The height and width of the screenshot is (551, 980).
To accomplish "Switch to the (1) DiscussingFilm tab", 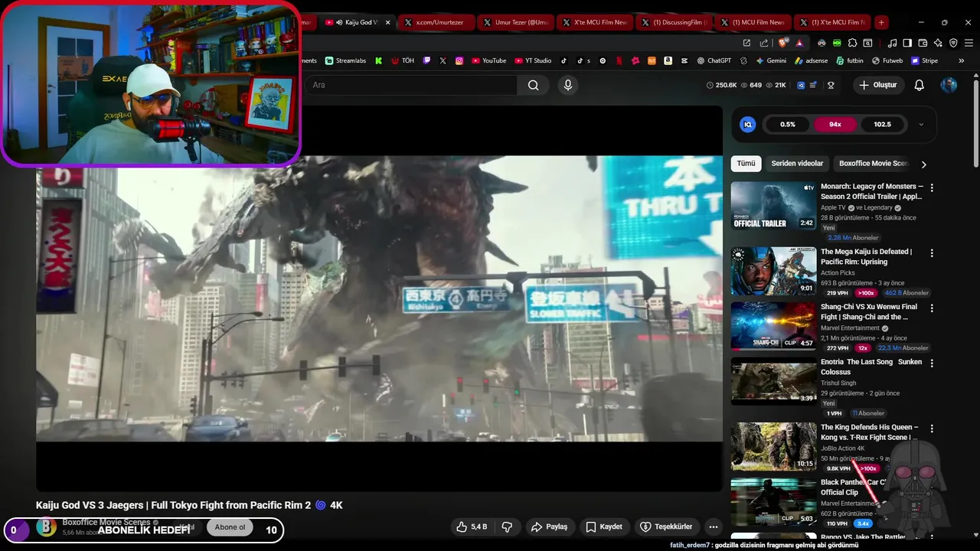I will coord(672,22).
